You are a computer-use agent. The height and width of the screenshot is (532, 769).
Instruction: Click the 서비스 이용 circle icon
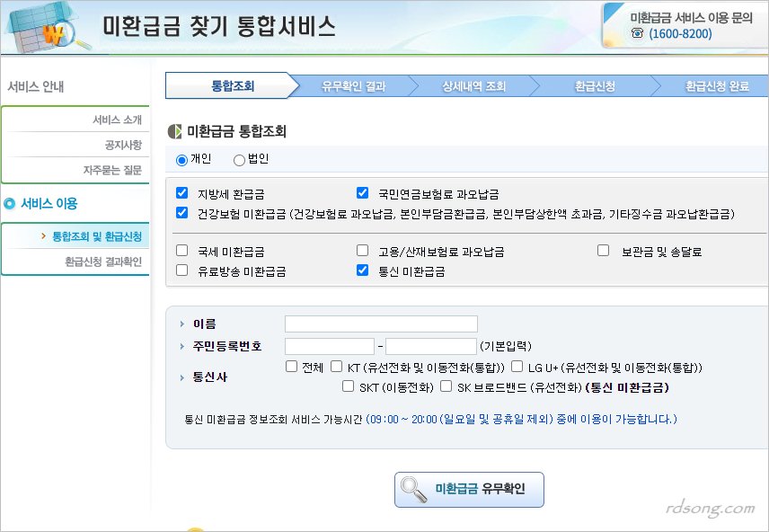[x=10, y=203]
